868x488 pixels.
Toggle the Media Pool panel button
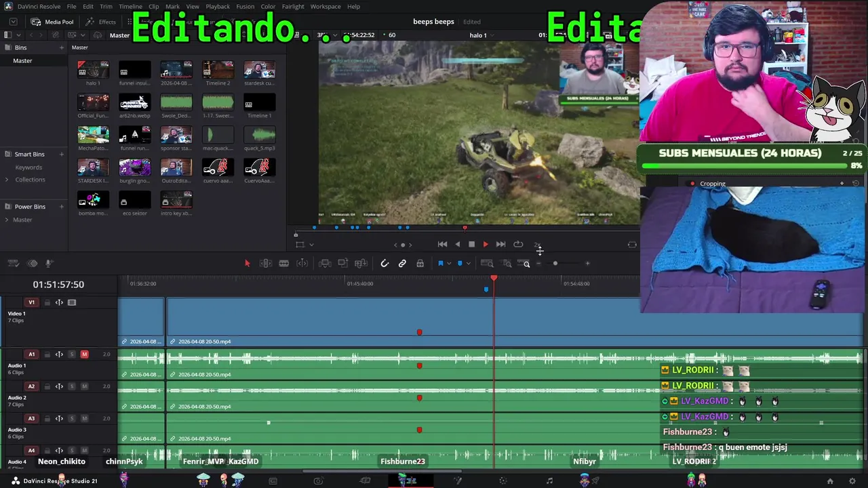point(53,22)
